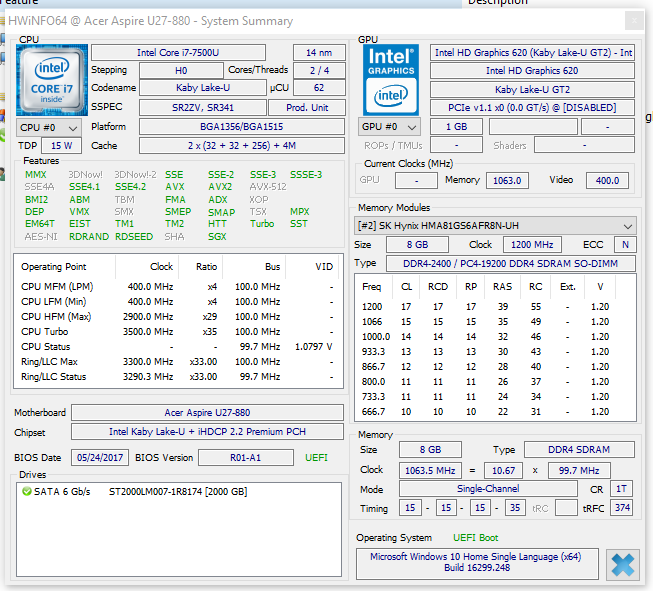
Task: Click the 666.7 frequency timing row
Action: (x=495, y=411)
